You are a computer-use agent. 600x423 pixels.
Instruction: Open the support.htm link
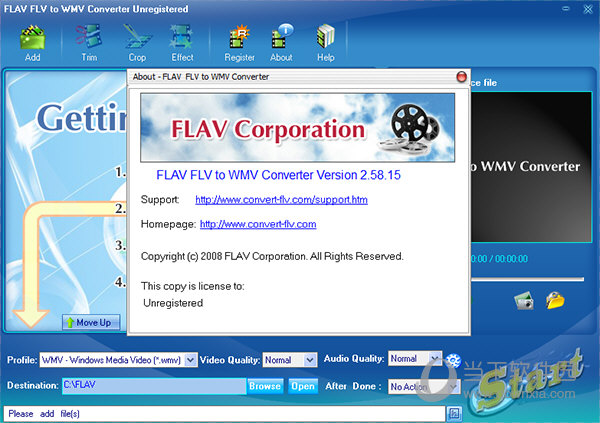281,200
